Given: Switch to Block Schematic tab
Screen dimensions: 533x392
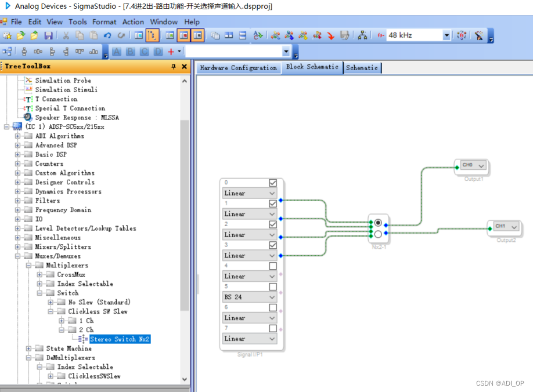Looking at the screenshot, I should [312, 67].
